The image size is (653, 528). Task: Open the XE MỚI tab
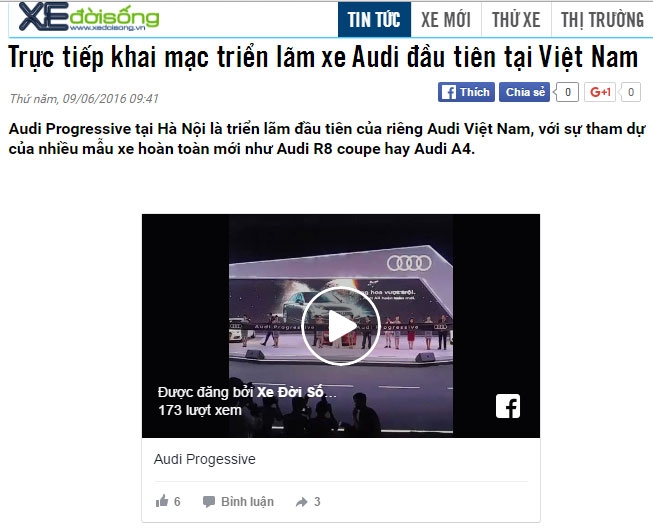(x=446, y=20)
